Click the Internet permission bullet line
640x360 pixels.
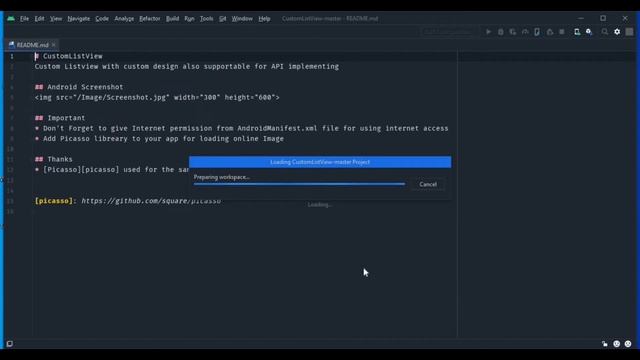coord(242,129)
